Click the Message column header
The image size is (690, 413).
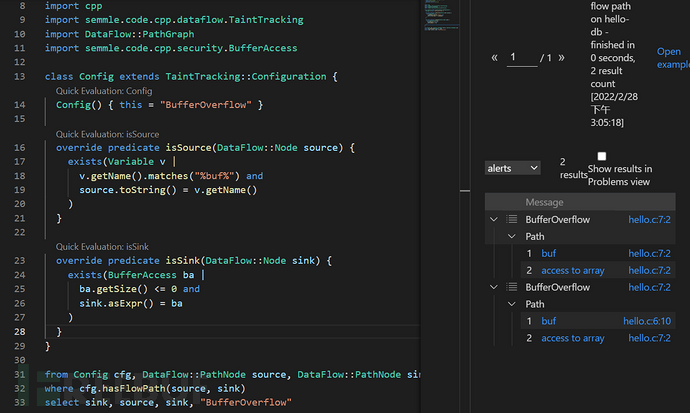[545, 202]
